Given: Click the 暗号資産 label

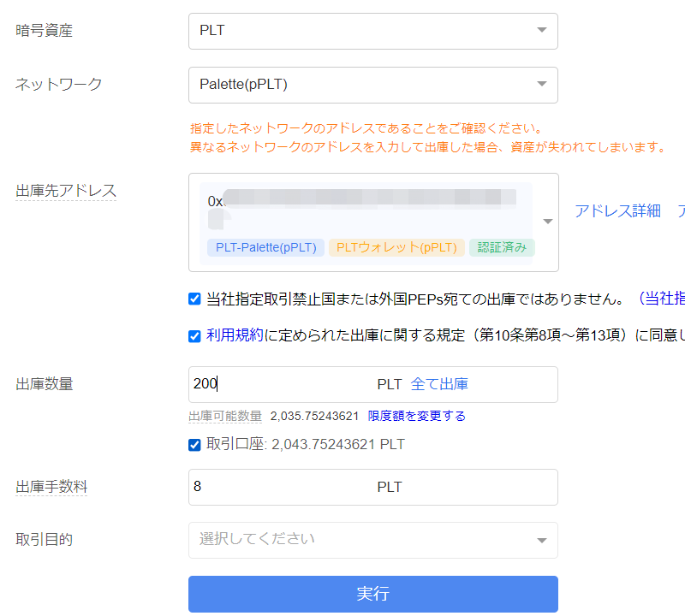Looking at the screenshot, I should [x=45, y=31].
